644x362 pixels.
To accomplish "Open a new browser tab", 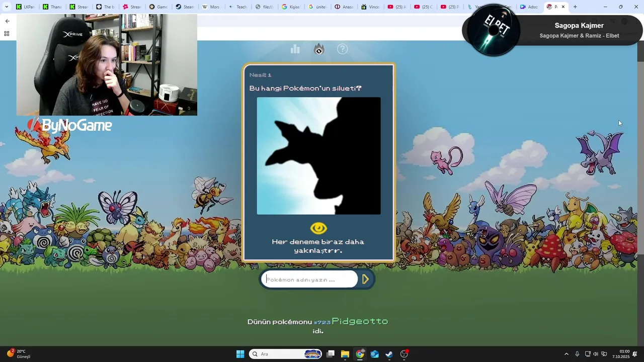I will point(575,7).
